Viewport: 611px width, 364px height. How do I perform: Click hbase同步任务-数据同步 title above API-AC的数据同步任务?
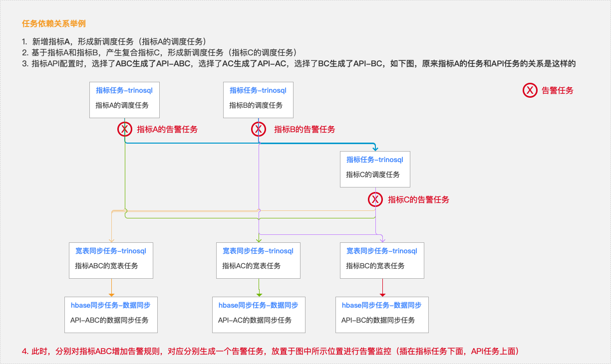point(259,305)
